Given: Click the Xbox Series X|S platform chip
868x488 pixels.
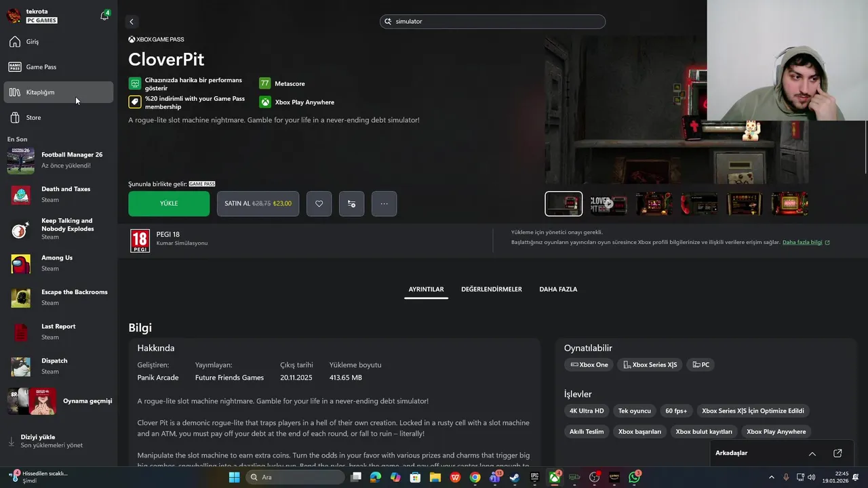Looking at the screenshot, I should [650, 365].
